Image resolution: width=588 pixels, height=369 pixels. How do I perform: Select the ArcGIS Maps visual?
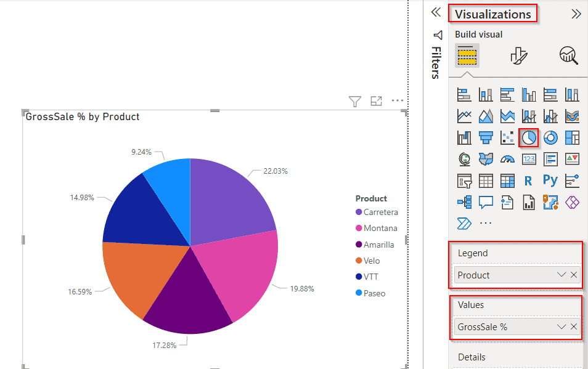[550, 202]
